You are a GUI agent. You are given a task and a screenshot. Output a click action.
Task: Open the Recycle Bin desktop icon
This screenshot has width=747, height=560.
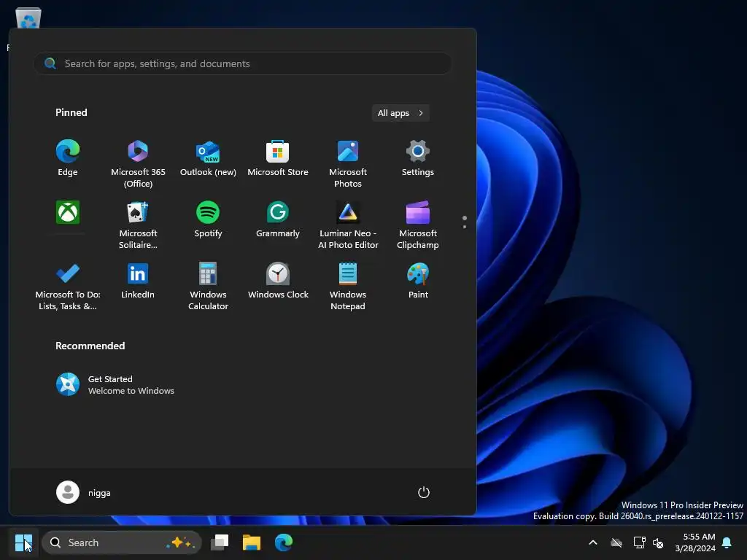click(x=28, y=18)
